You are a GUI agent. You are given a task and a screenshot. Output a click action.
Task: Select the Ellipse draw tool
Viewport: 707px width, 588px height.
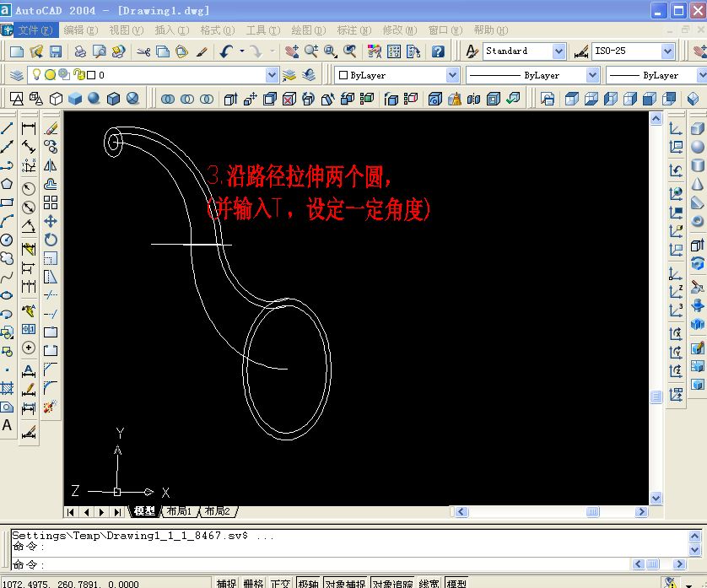[6, 295]
